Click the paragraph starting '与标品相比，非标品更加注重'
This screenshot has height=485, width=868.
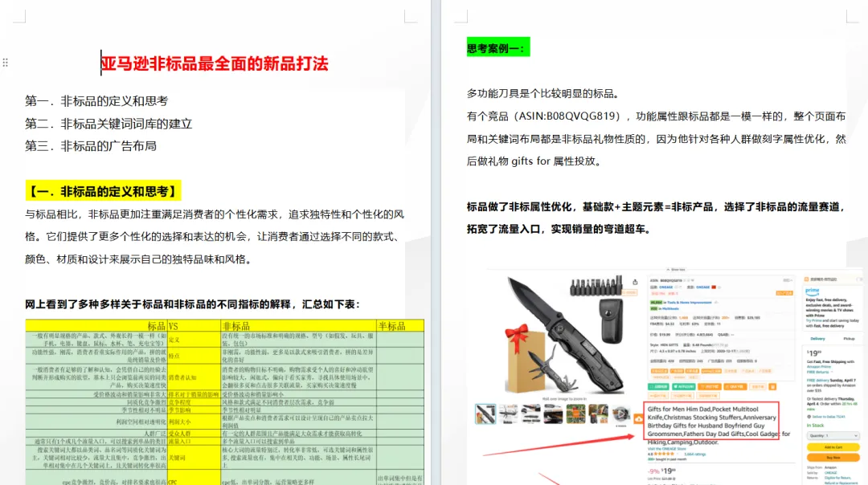click(x=215, y=237)
